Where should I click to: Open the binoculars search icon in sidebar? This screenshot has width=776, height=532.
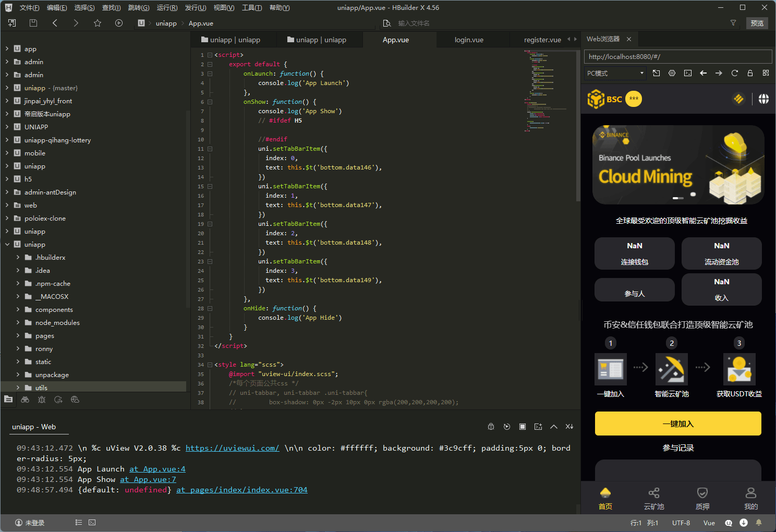(x=25, y=400)
